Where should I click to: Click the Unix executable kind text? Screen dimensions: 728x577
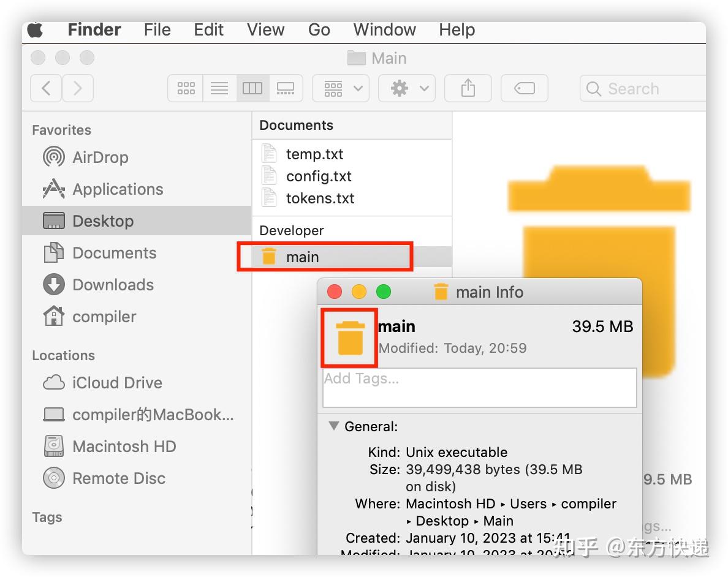457,452
